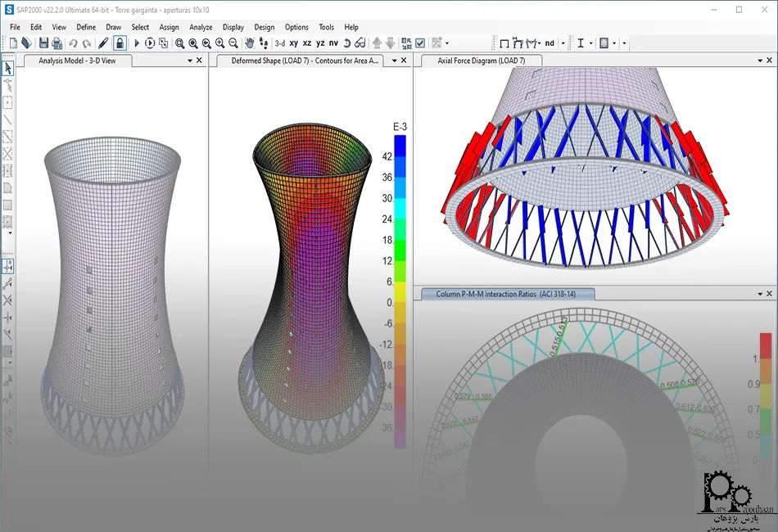Toggle the perspective glasses icon
778x532 pixels.
(360, 43)
